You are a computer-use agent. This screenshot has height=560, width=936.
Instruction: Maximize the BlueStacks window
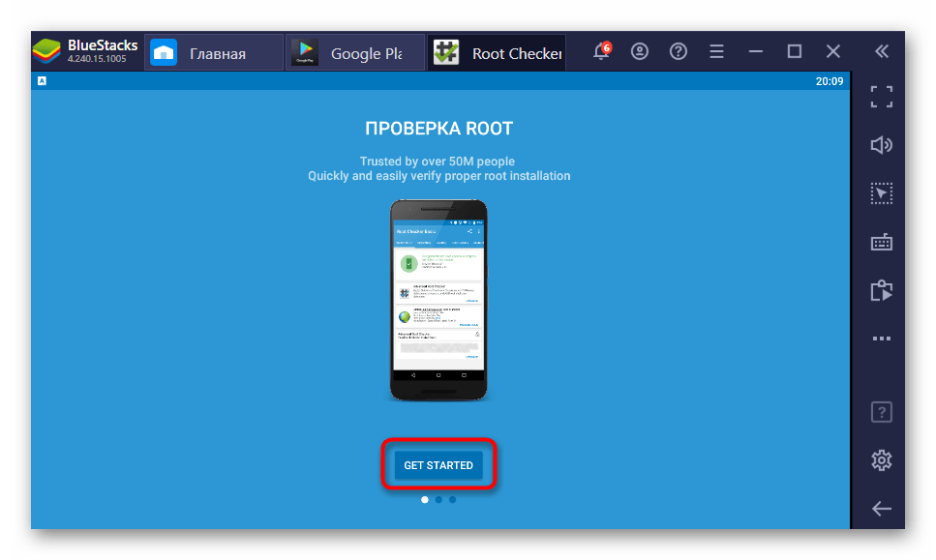795,51
